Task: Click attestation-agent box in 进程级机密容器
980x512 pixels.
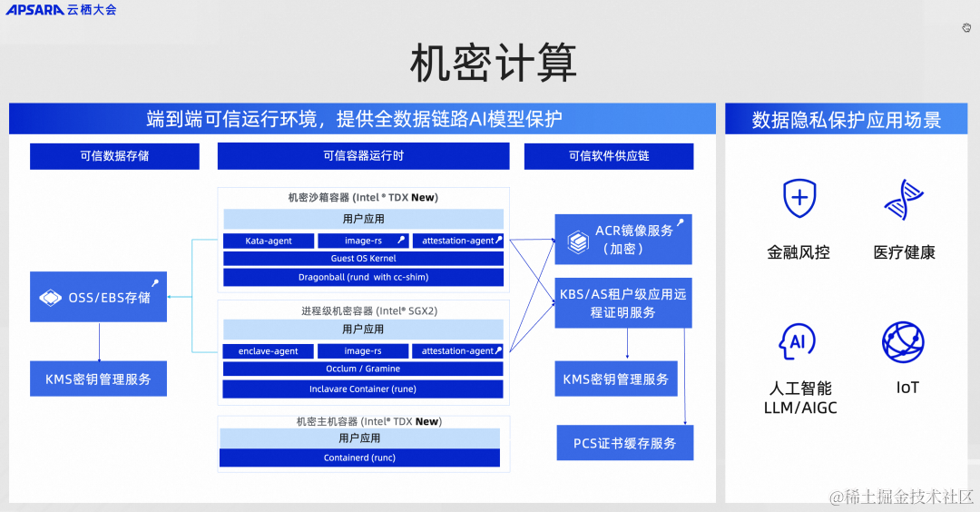Action: (457, 351)
